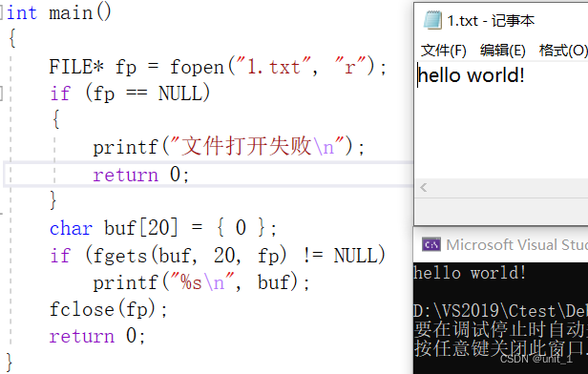The width and height of the screenshot is (588, 374).
Task: Click the D:\VS2019\Ctest path in console
Action: point(500,310)
